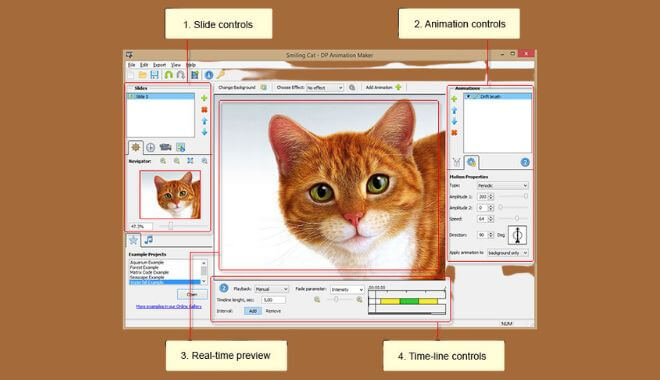Image resolution: width=660 pixels, height=380 pixels.
Task: Click Open button under Example Projects
Action: [x=192, y=294]
